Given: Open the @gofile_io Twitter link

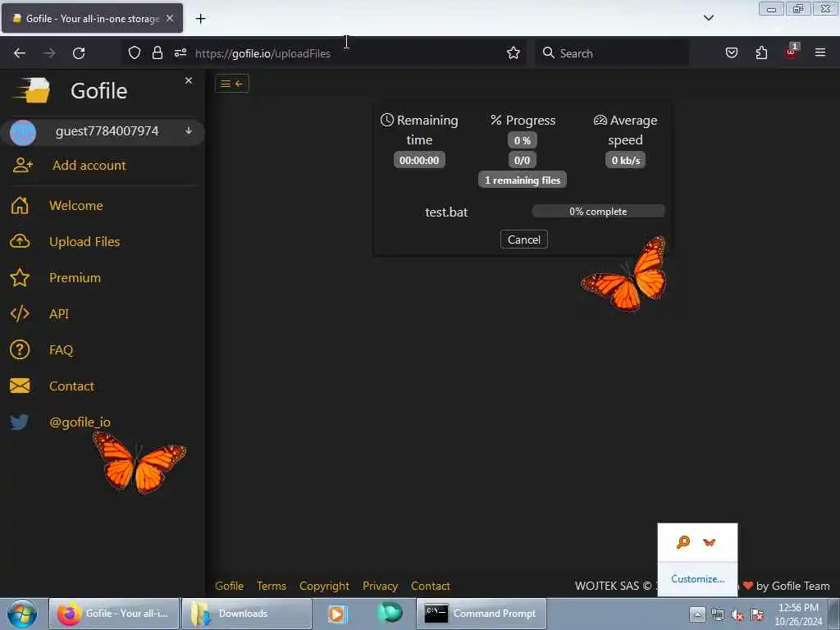Looking at the screenshot, I should pos(80,422).
